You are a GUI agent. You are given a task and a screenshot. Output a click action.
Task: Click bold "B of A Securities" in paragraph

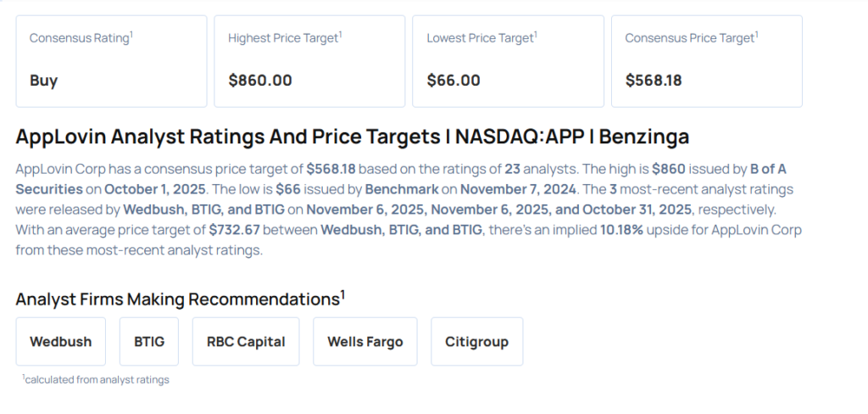coord(50,188)
